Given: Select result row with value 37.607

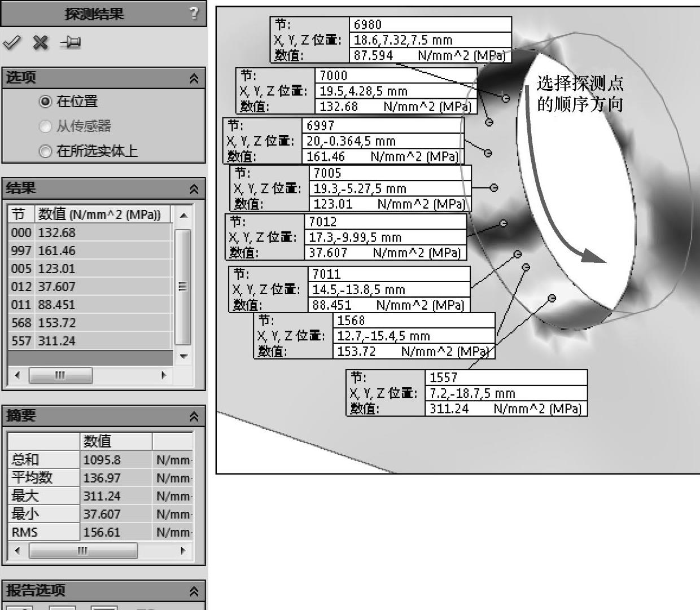Looking at the screenshot, I should coord(90,287).
